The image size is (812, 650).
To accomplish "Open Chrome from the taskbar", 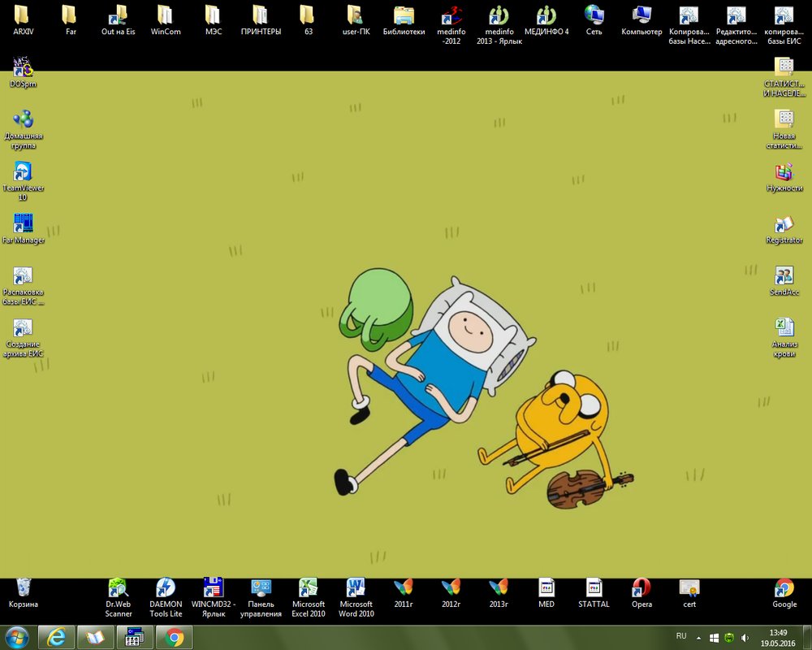I will coord(175,637).
